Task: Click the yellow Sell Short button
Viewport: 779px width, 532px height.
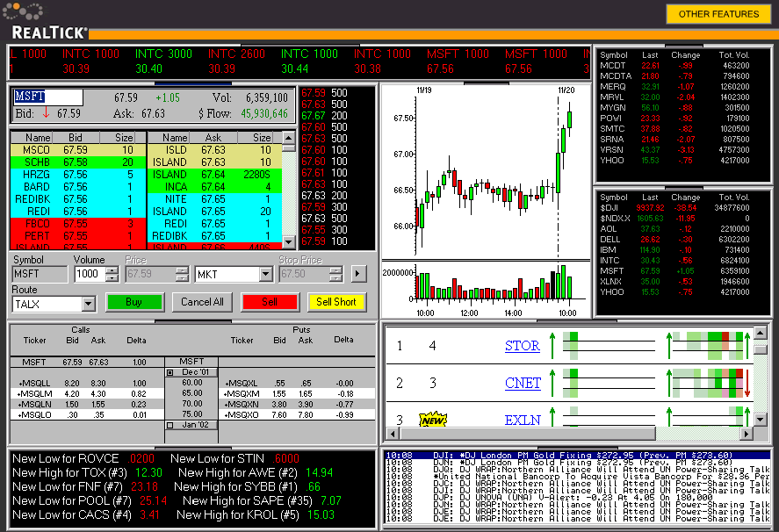Action: (336, 302)
